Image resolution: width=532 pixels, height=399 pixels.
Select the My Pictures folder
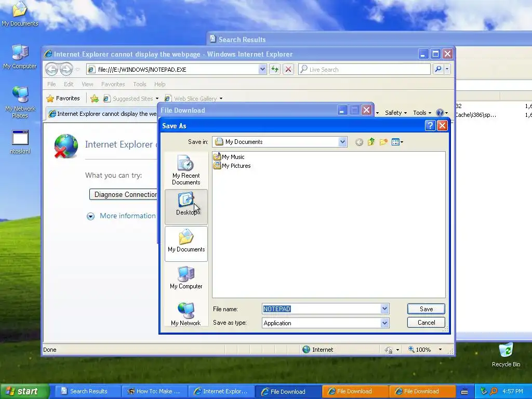(232, 166)
